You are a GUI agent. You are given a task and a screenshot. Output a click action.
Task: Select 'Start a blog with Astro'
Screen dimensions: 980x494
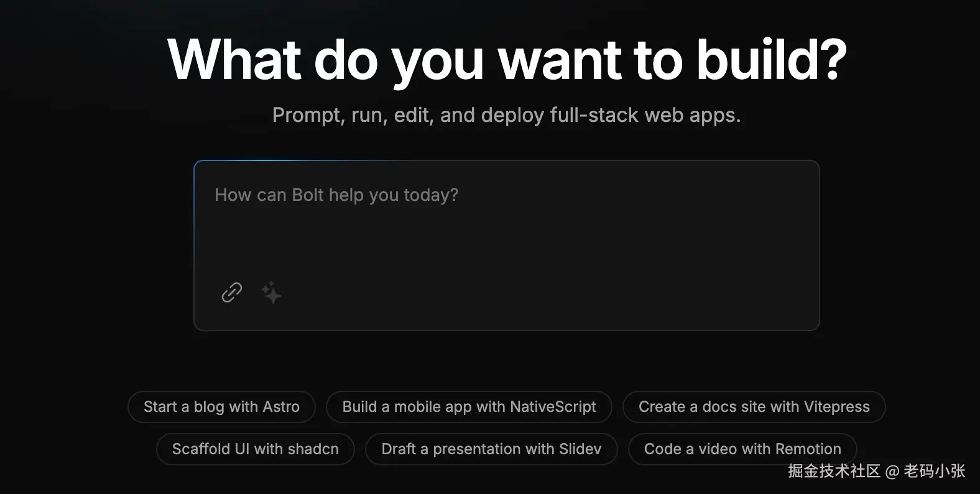[221, 407]
